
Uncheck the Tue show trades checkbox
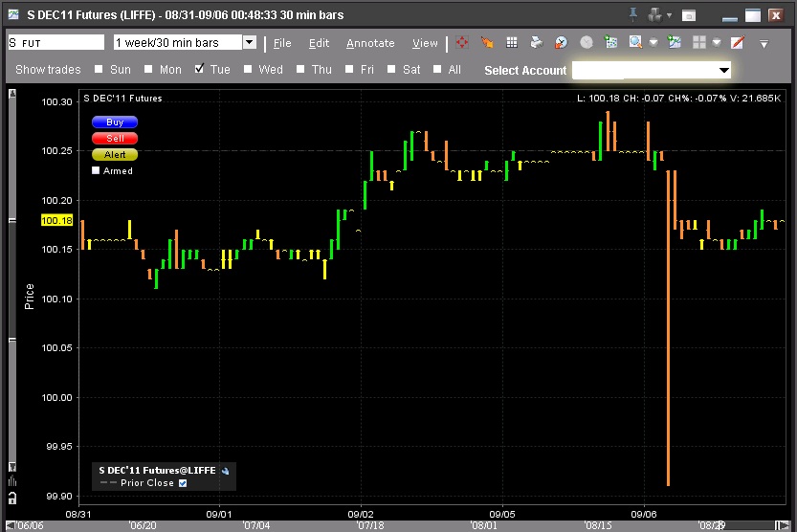(199, 70)
